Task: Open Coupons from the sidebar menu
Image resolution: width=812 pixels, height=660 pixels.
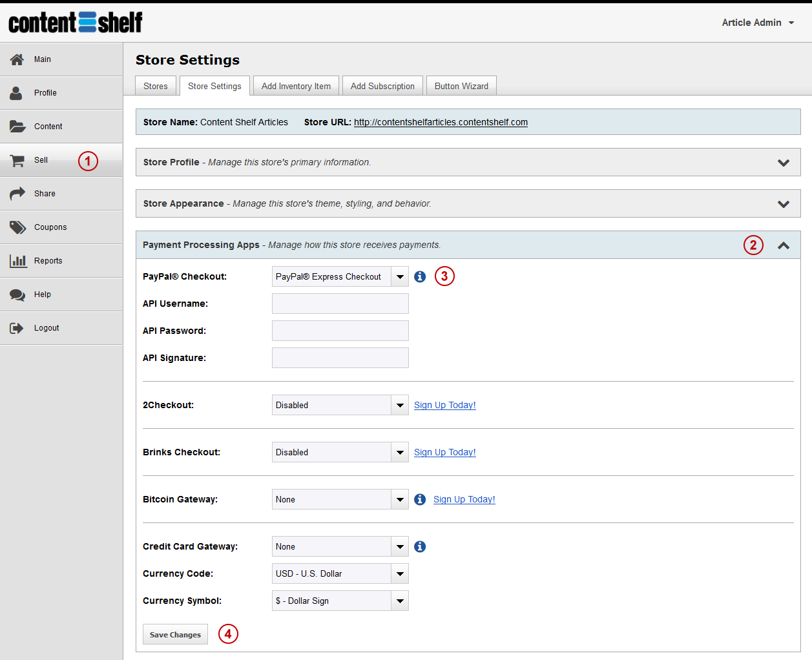Action: click(61, 227)
